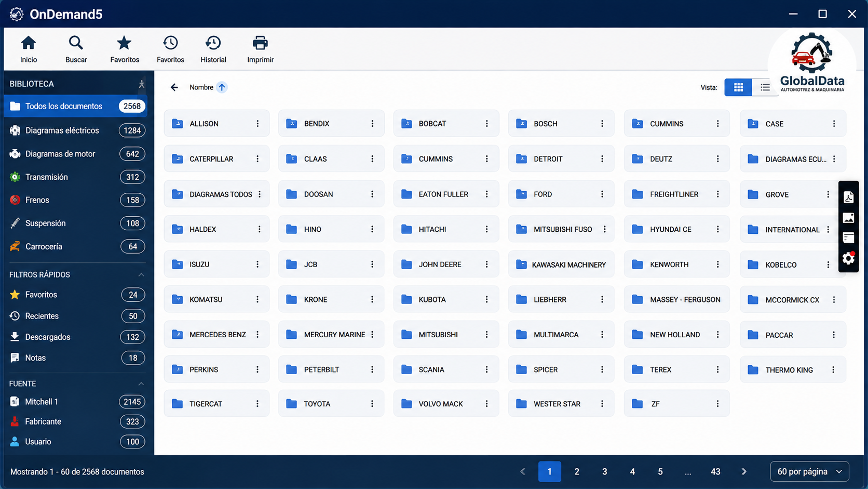
Task: Open the THERMO KING folder
Action: click(793, 370)
